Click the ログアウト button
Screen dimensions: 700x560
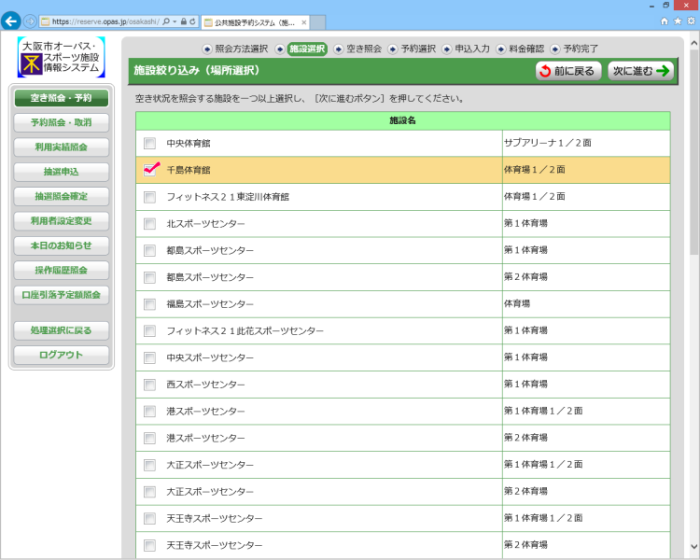point(61,355)
